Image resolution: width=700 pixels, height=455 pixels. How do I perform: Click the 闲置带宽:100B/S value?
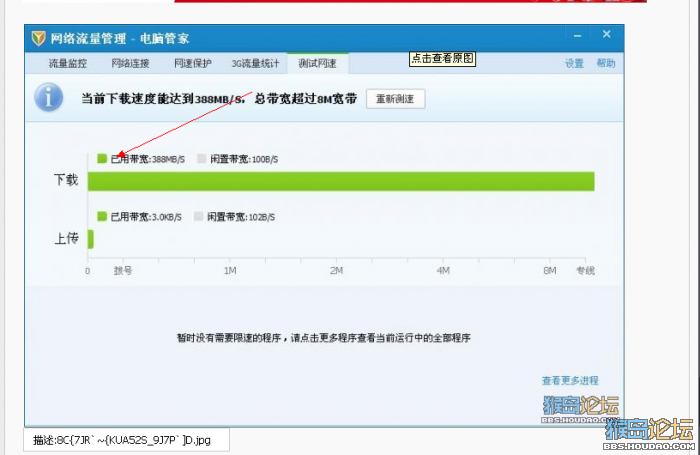[244, 159]
